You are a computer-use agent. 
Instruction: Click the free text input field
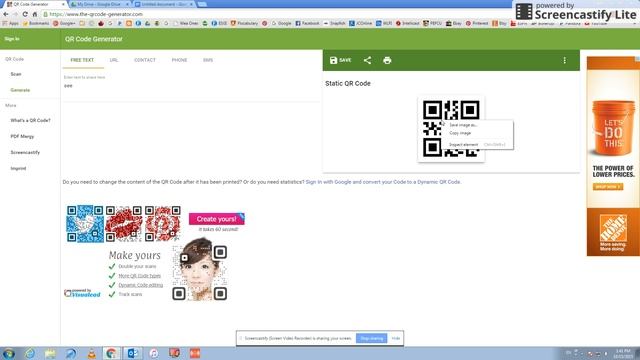(191, 86)
